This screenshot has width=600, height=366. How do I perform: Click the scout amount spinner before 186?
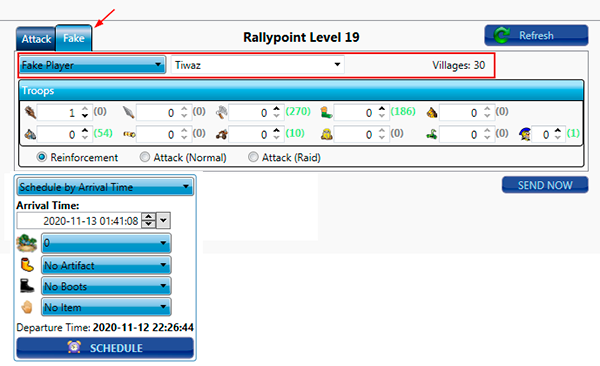(382, 113)
